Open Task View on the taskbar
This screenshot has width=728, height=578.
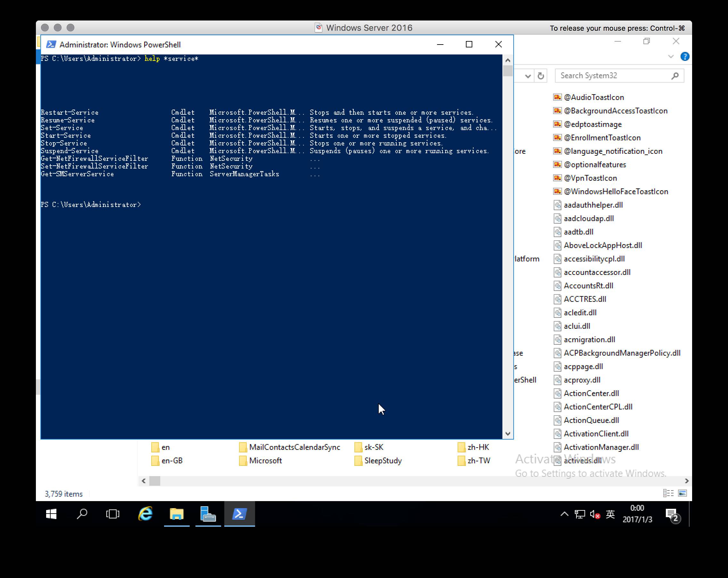(112, 514)
